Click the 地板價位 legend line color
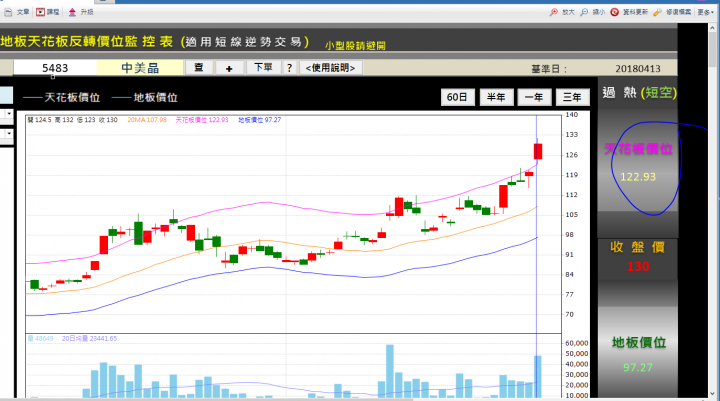 click(122, 97)
